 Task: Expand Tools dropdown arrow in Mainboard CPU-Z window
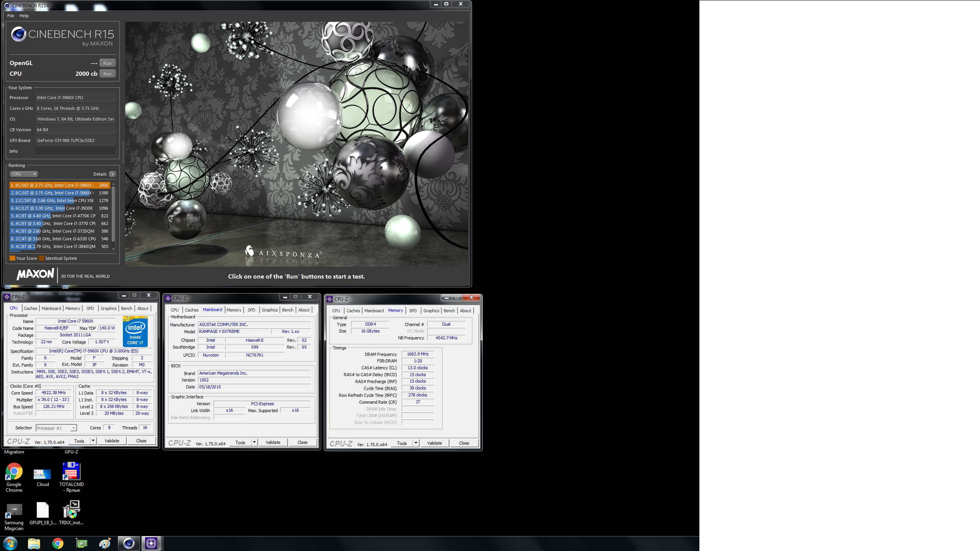(x=254, y=442)
